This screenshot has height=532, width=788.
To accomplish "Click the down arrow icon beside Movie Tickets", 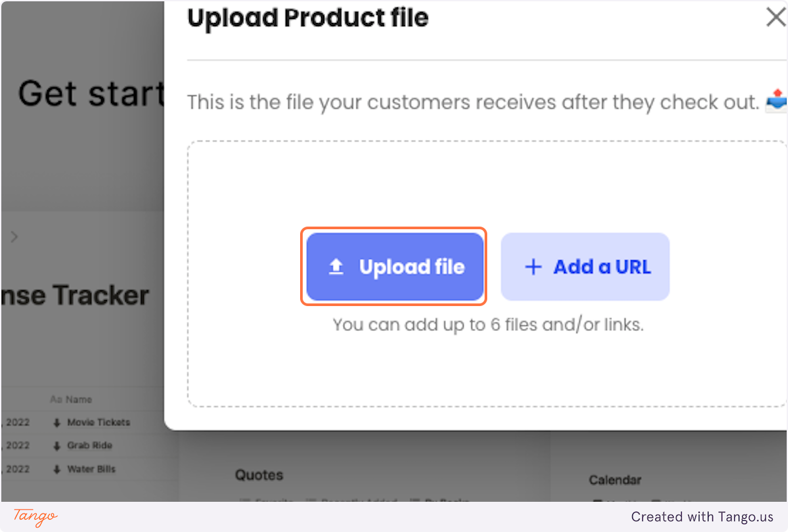I will tap(57, 422).
